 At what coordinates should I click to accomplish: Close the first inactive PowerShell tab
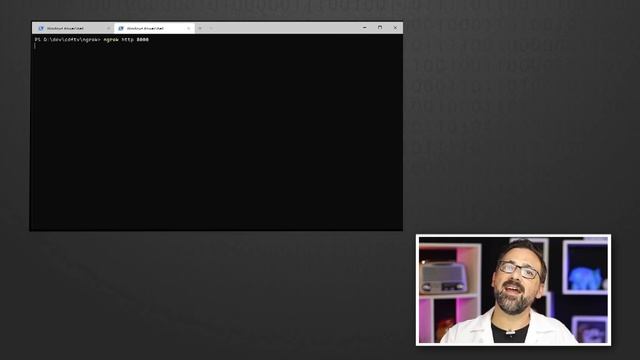(x=108, y=28)
